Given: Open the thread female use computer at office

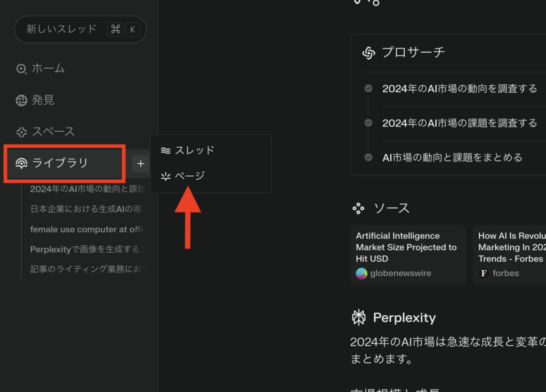Looking at the screenshot, I should point(85,229).
